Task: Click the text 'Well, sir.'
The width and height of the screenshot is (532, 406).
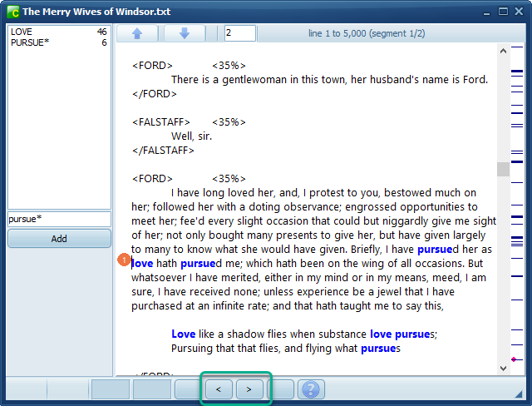Action: 191,136
